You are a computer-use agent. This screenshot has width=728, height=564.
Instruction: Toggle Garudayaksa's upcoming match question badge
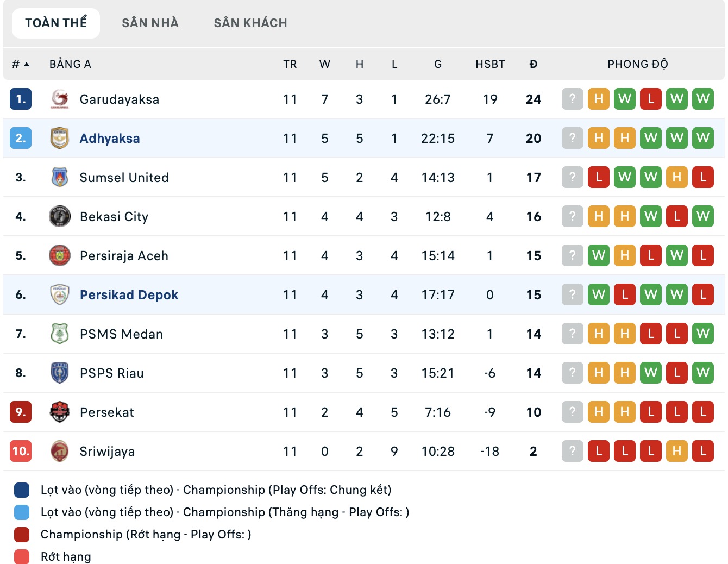tap(572, 99)
